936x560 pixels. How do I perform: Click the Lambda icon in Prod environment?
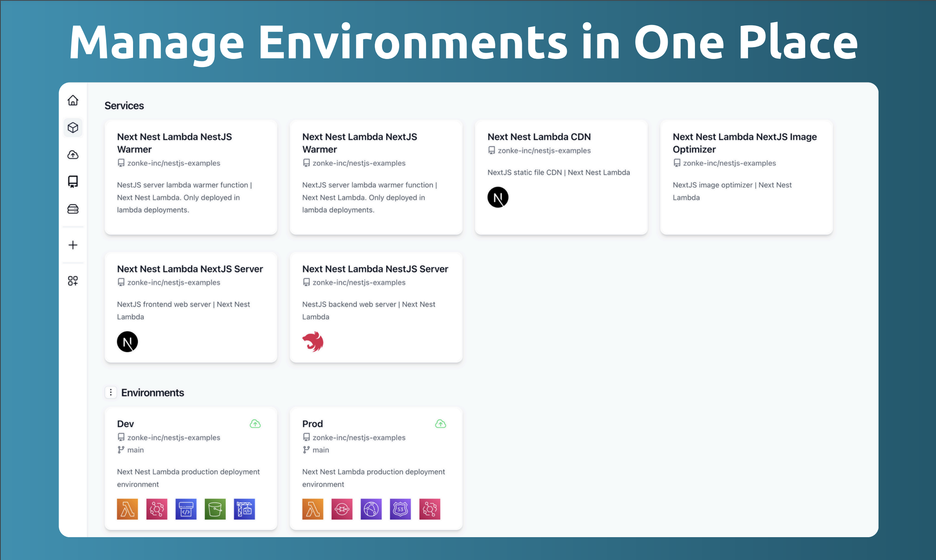pyautogui.click(x=312, y=509)
